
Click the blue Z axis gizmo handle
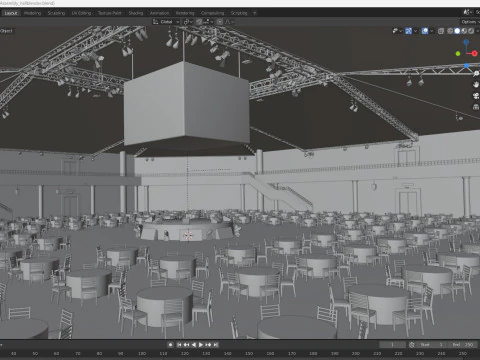(466, 42)
